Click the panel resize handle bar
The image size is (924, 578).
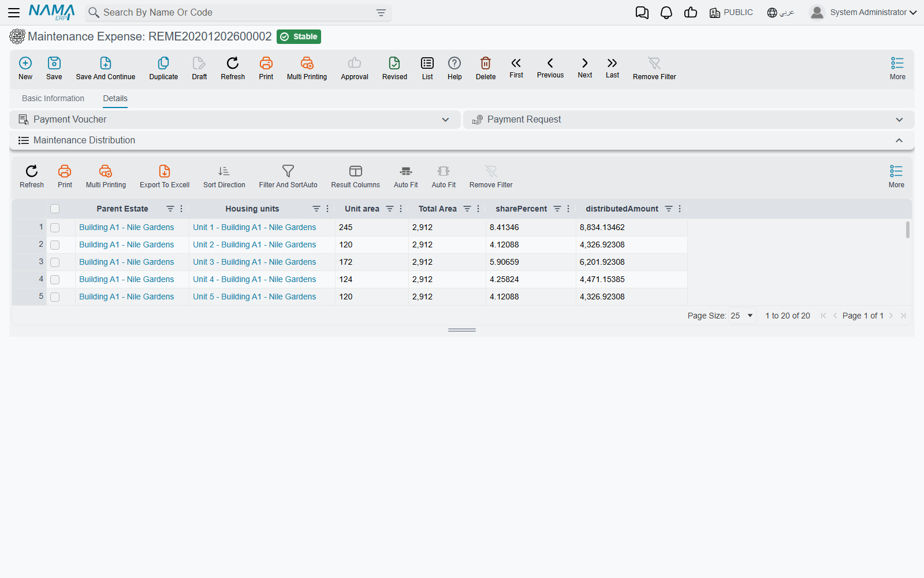pyautogui.click(x=462, y=330)
